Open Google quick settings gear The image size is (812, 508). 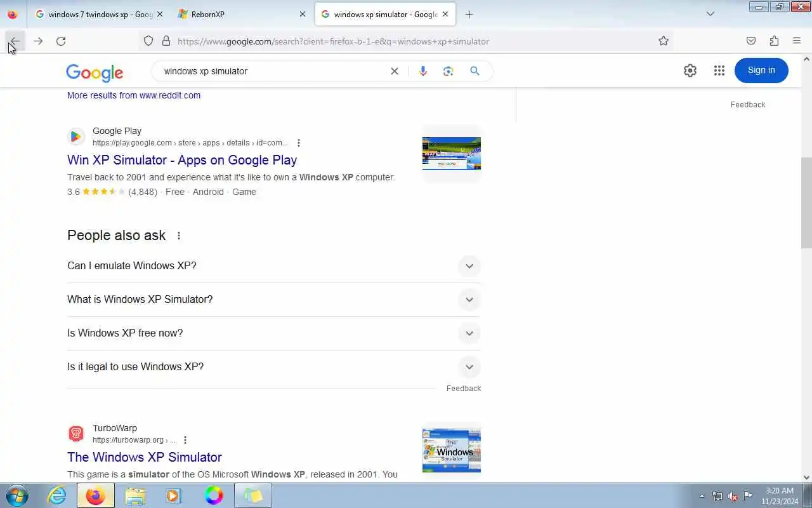[690, 70]
